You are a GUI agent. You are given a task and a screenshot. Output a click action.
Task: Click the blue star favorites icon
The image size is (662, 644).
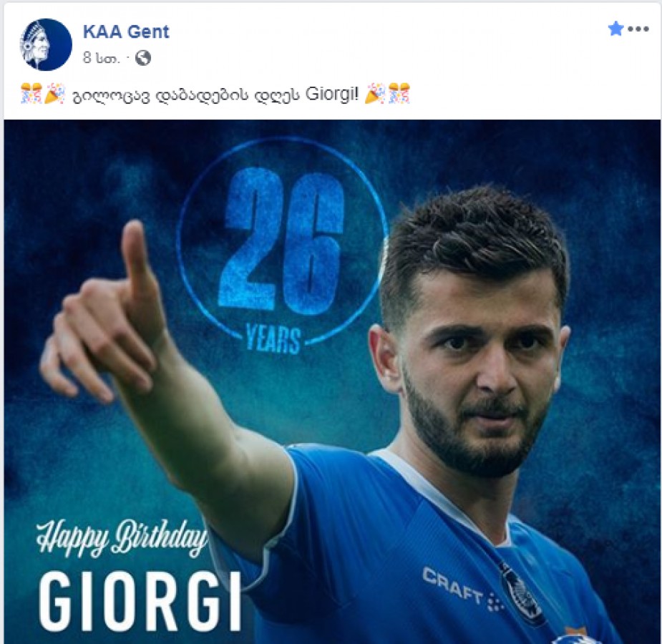pos(615,29)
